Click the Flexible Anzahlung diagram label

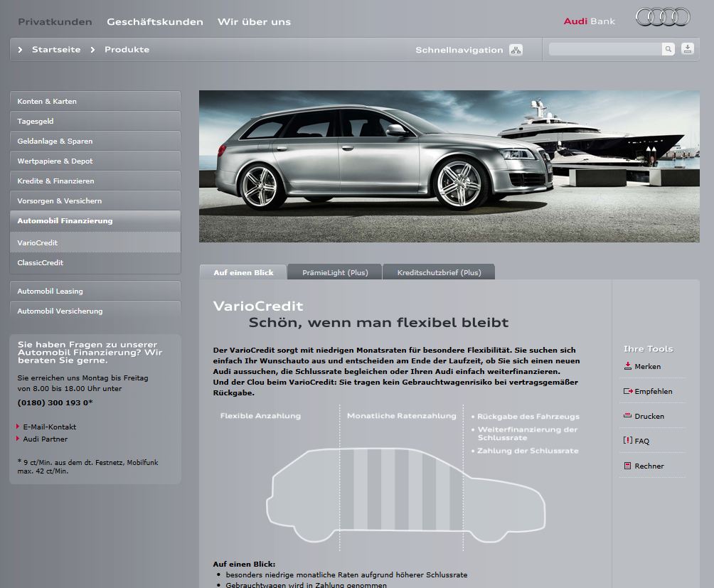point(260,415)
